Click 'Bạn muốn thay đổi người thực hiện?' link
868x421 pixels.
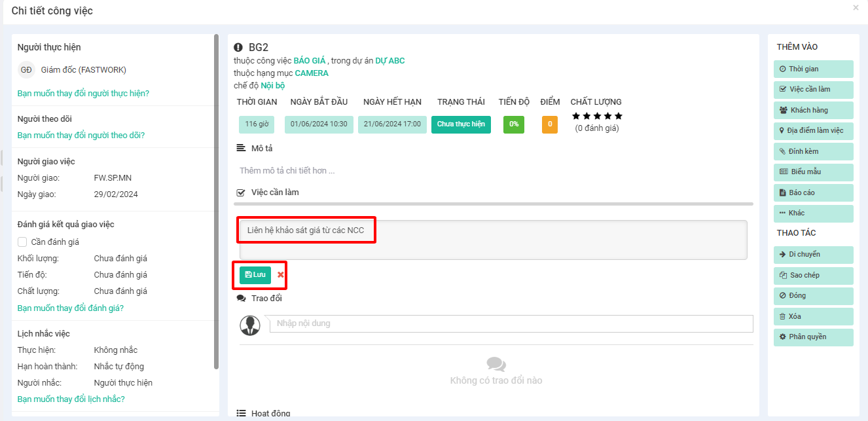[x=83, y=94]
